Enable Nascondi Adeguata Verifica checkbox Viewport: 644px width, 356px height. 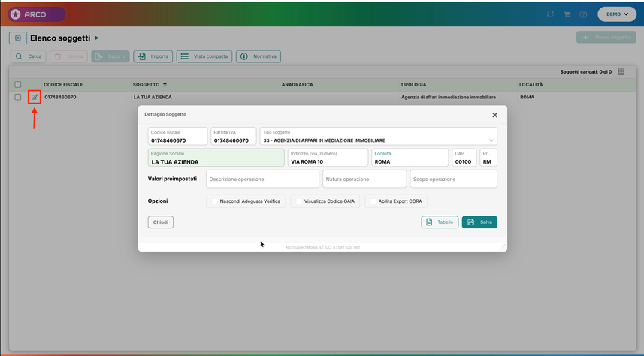pos(214,201)
